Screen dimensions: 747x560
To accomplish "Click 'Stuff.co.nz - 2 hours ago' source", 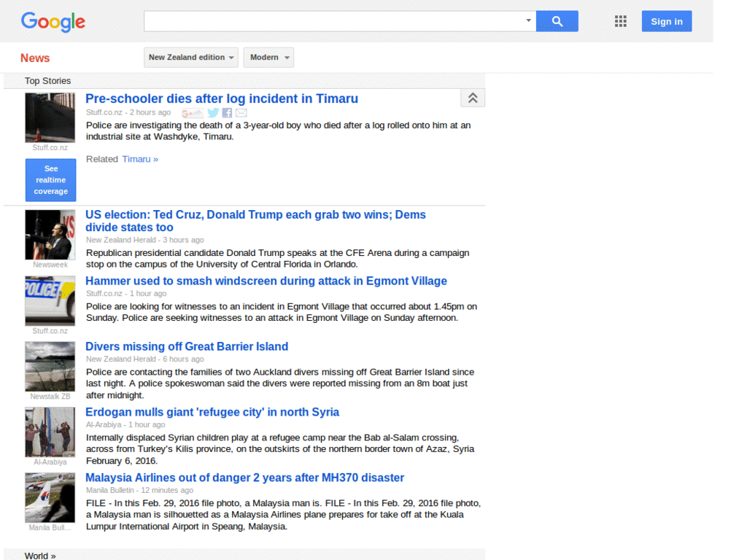I will pos(128,112).
